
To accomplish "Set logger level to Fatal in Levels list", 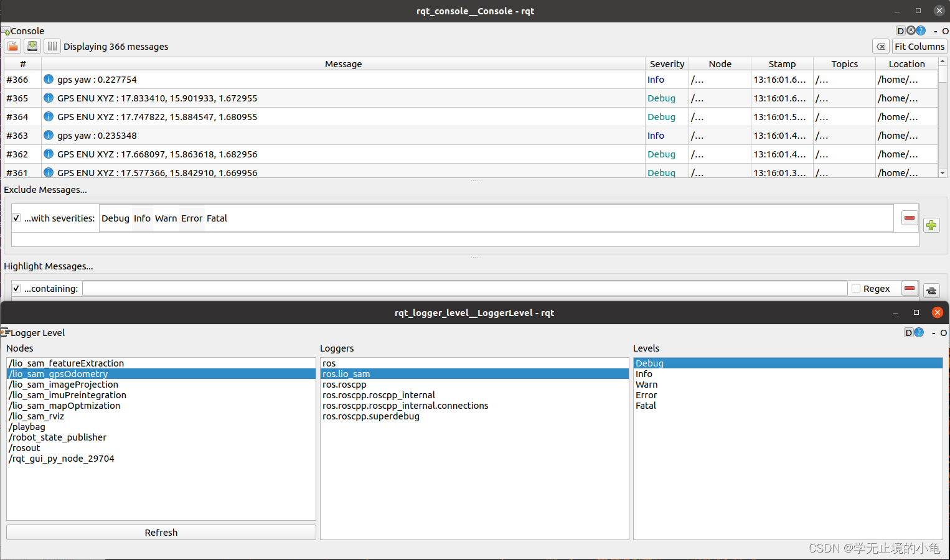I will pos(788,406).
